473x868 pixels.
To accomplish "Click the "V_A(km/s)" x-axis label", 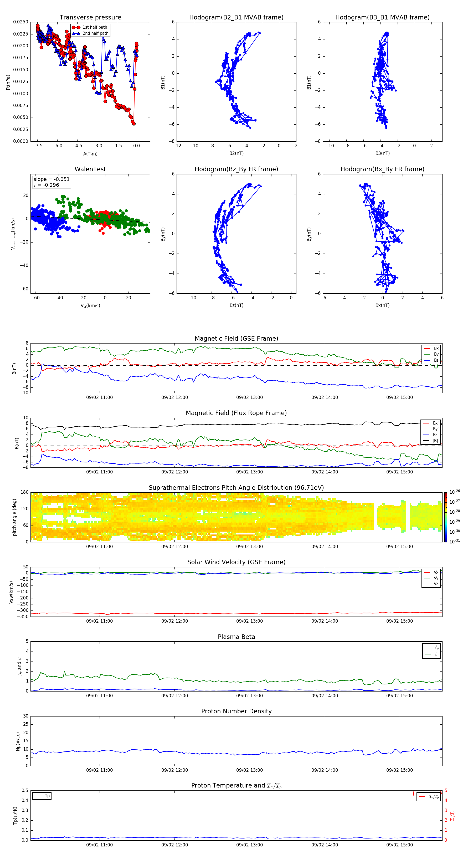I will 90,306.
